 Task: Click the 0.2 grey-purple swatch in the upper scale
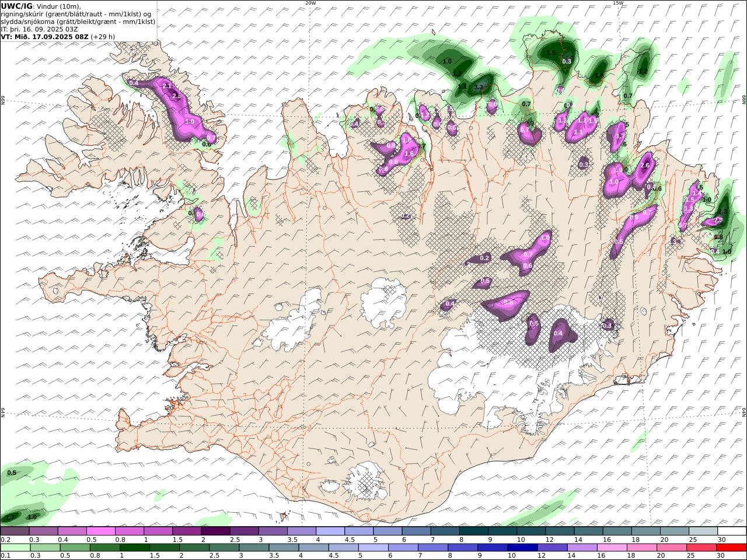coord(15,531)
